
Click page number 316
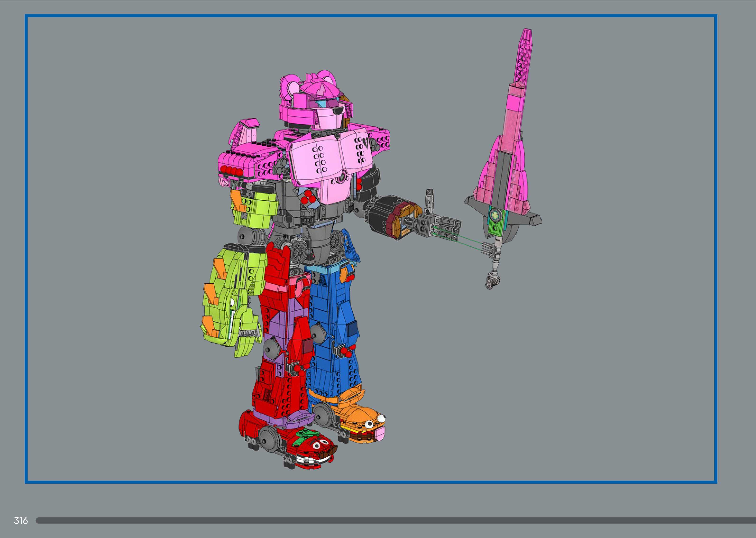pos(21,520)
